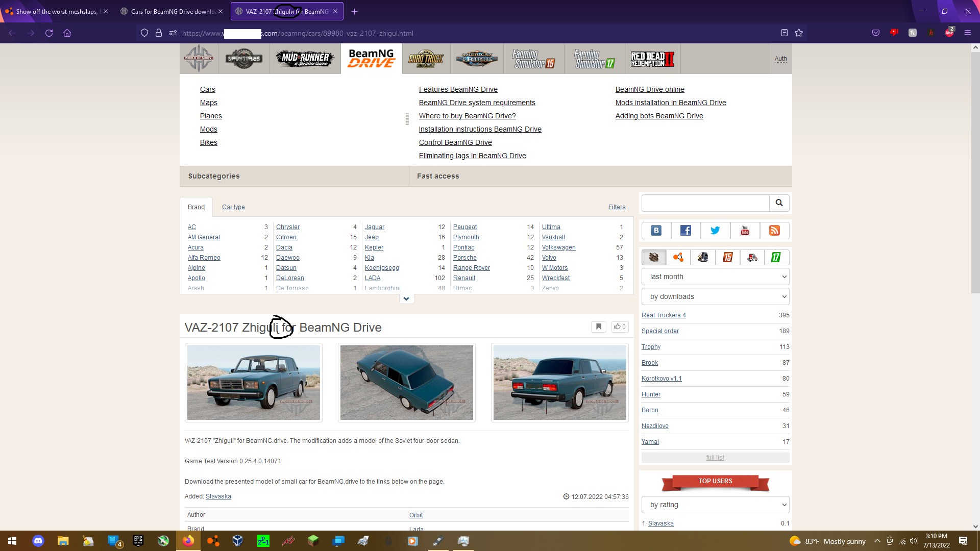View the front view car thumbnail
980x551 pixels.
click(254, 383)
